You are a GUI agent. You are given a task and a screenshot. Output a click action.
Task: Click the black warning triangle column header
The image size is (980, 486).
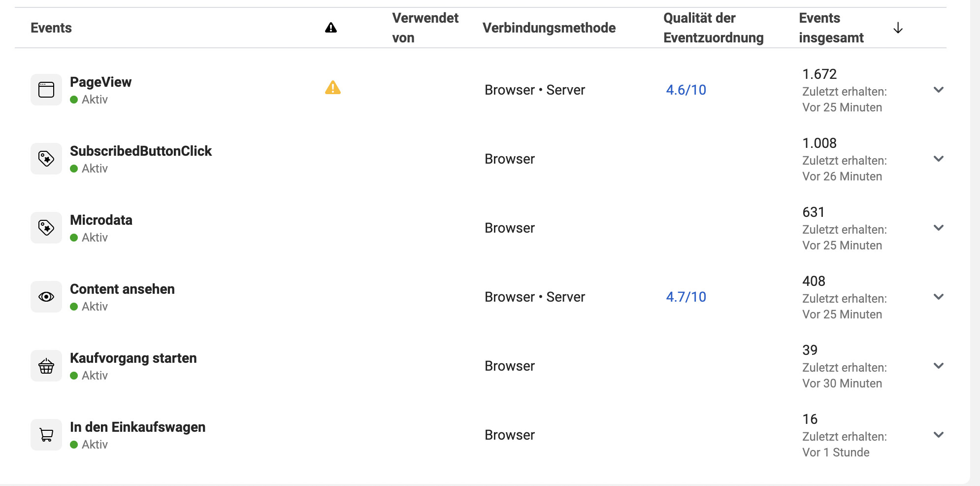click(x=331, y=28)
